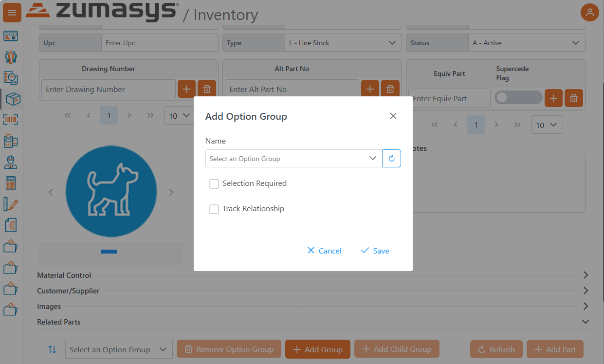
Task: Open the hamburger menu at top left
Action: pos(12,12)
